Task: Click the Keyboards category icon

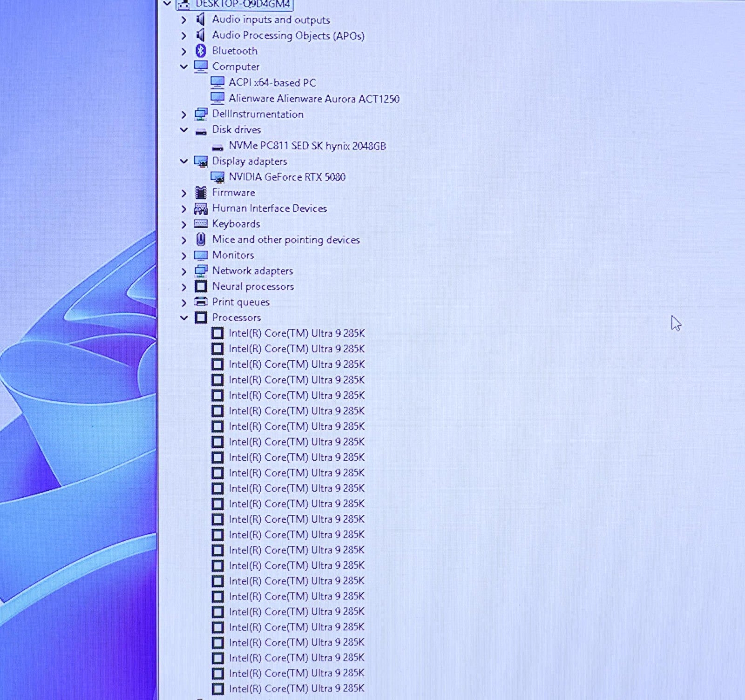Action: 201,224
